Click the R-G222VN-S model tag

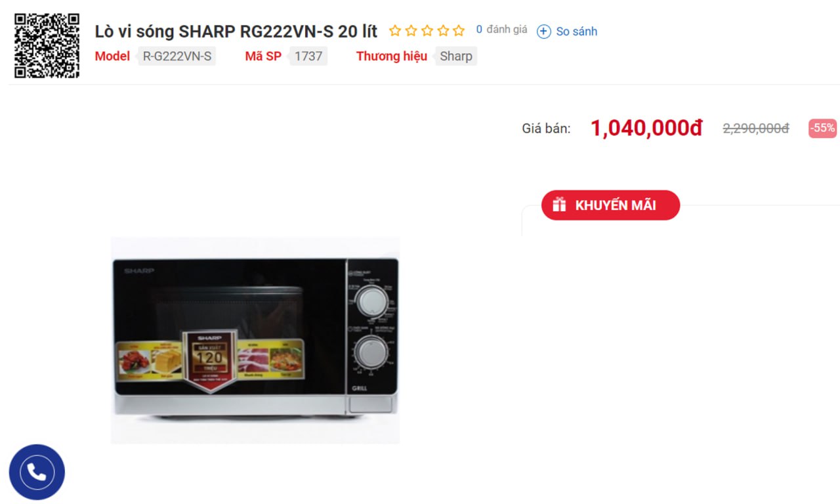pyautogui.click(x=177, y=56)
